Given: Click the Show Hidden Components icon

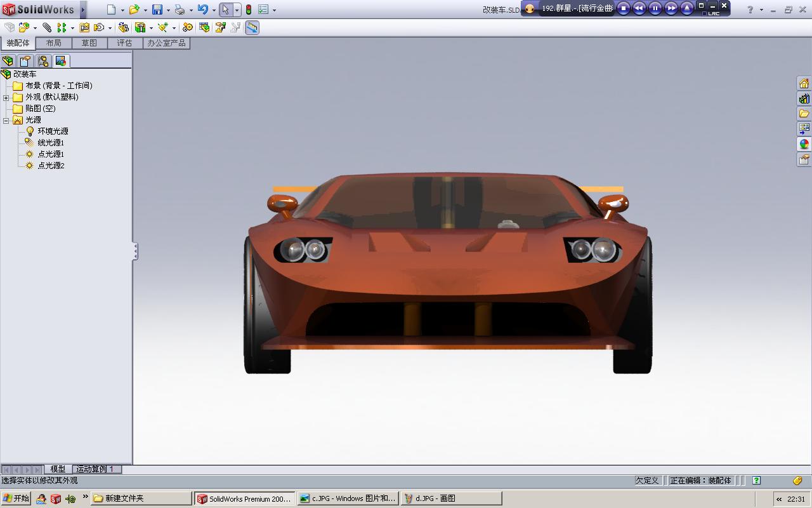Looking at the screenshot, I should 124,27.
